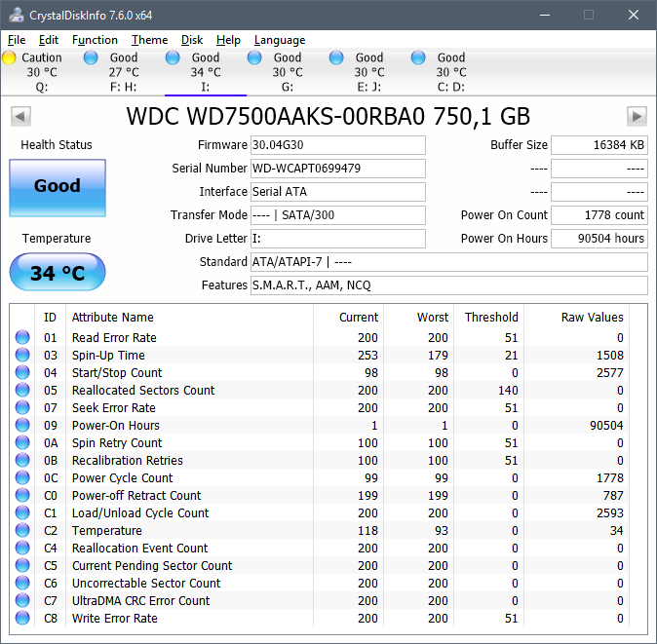Screen dimensions: 657x644
Task: Click the CrystalDiskInfo app icon in title bar
Action: (17, 15)
